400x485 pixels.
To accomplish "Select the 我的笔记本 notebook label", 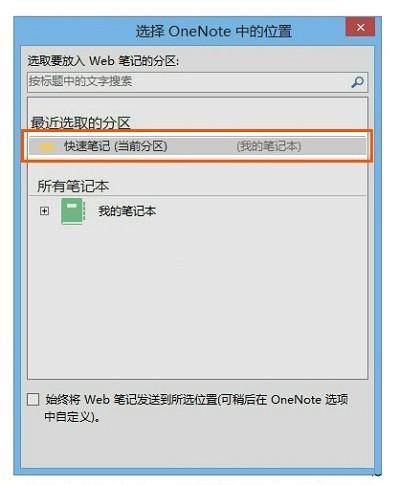I will 127,211.
